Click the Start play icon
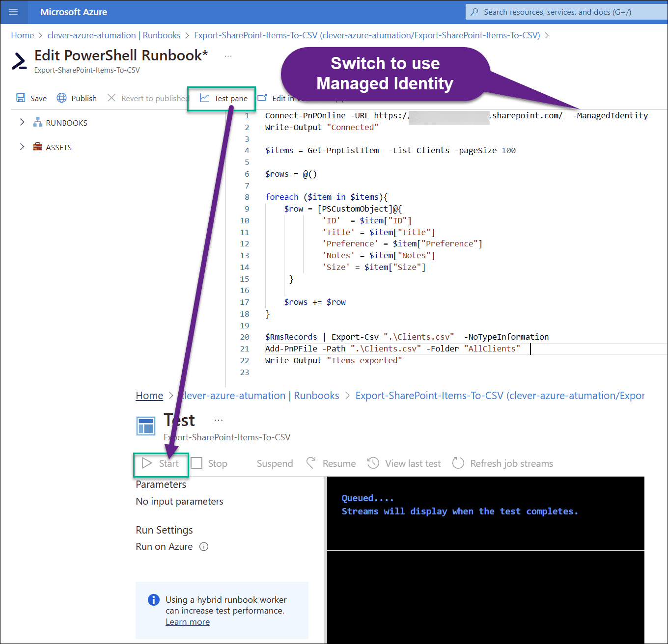 (147, 463)
